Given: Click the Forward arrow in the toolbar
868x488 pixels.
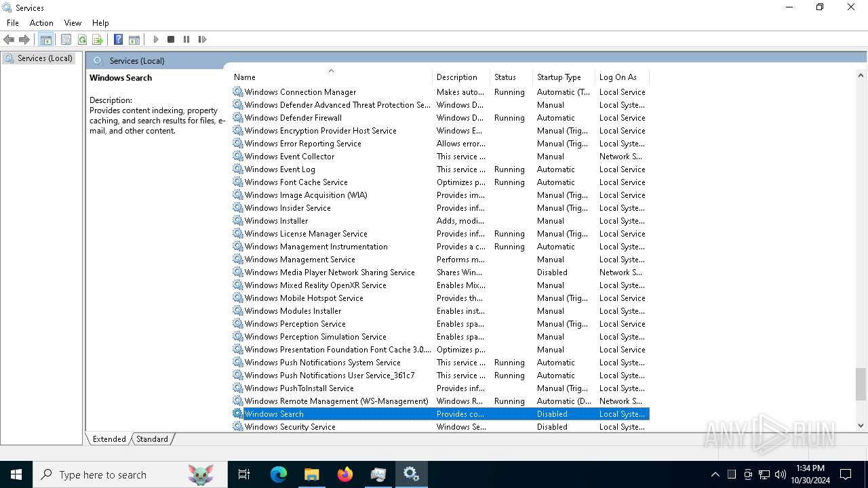Looking at the screenshot, I should point(24,39).
